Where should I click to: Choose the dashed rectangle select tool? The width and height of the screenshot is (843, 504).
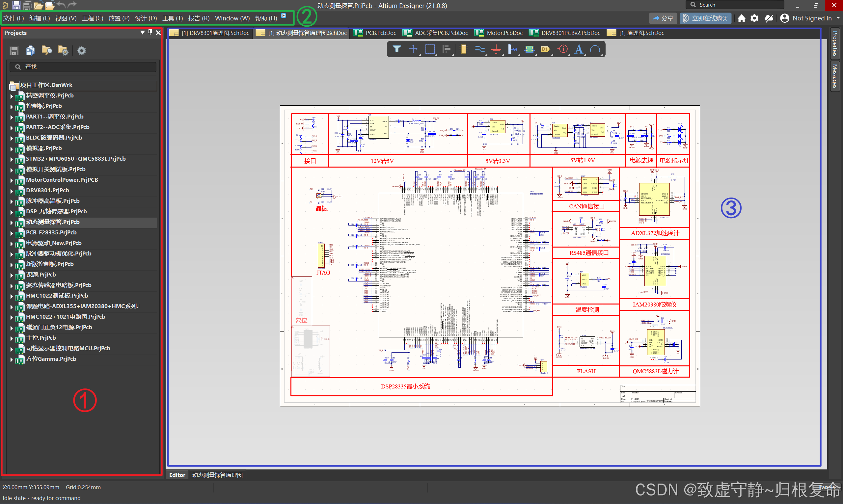[x=430, y=49]
